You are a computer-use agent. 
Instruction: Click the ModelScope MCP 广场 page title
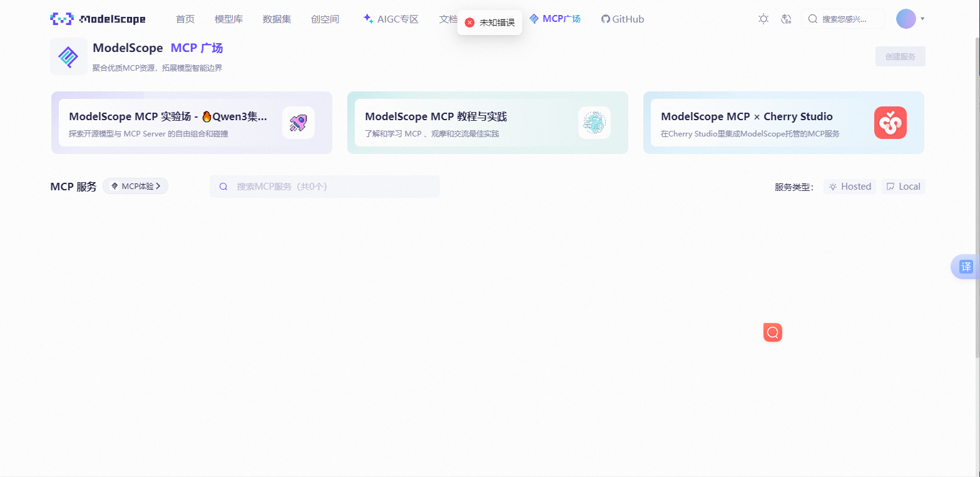click(158, 48)
